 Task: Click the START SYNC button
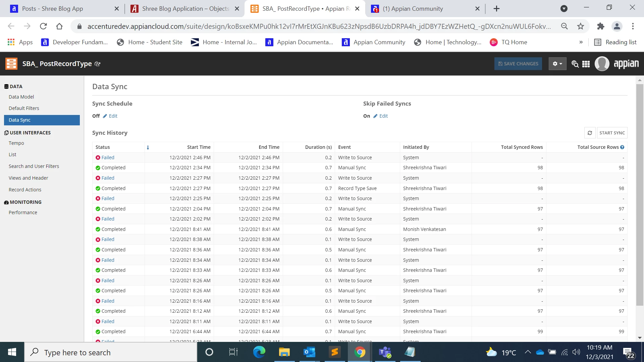pos(612,133)
